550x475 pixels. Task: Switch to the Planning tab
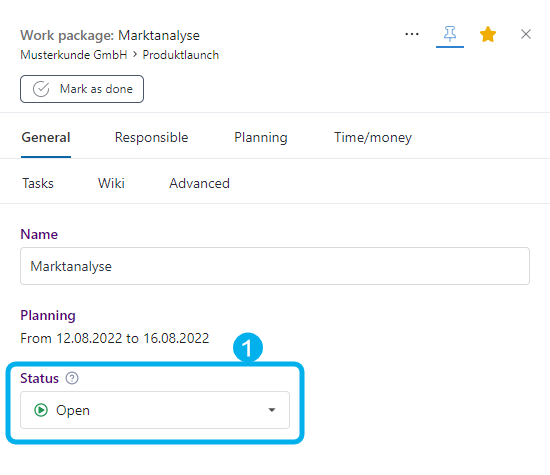pyautogui.click(x=261, y=138)
